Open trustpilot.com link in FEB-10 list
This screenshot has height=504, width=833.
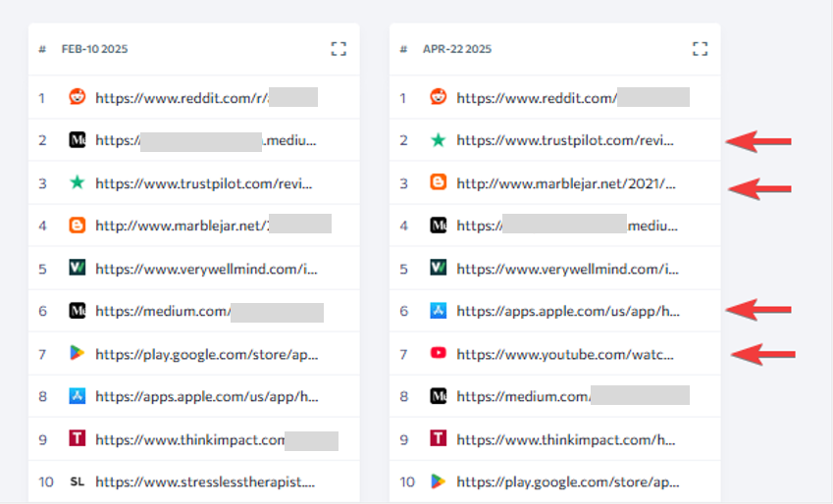(x=204, y=183)
